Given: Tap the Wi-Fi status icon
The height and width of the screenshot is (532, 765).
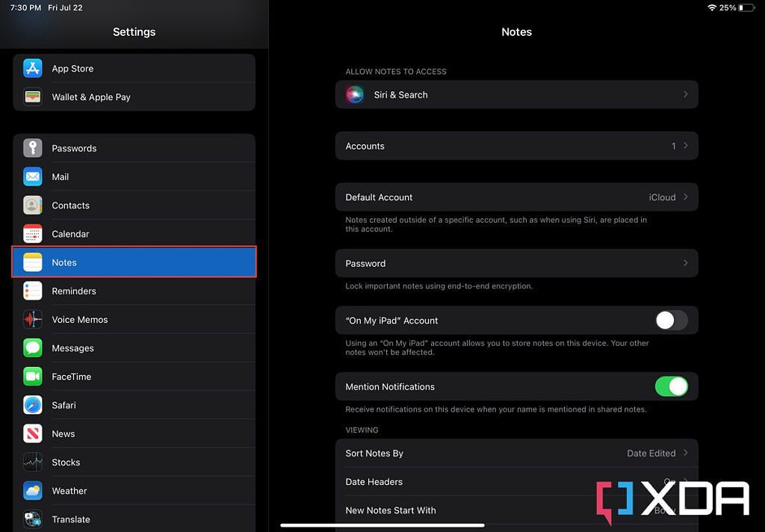Looking at the screenshot, I should [x=712, y=7].
